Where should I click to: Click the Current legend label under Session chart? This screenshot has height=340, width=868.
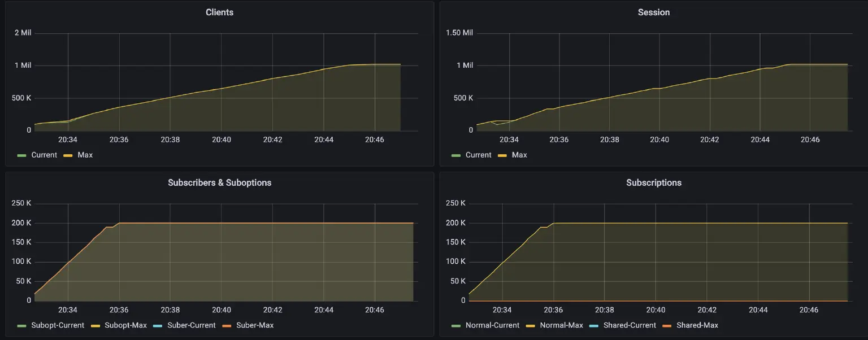tap(478, 155)
